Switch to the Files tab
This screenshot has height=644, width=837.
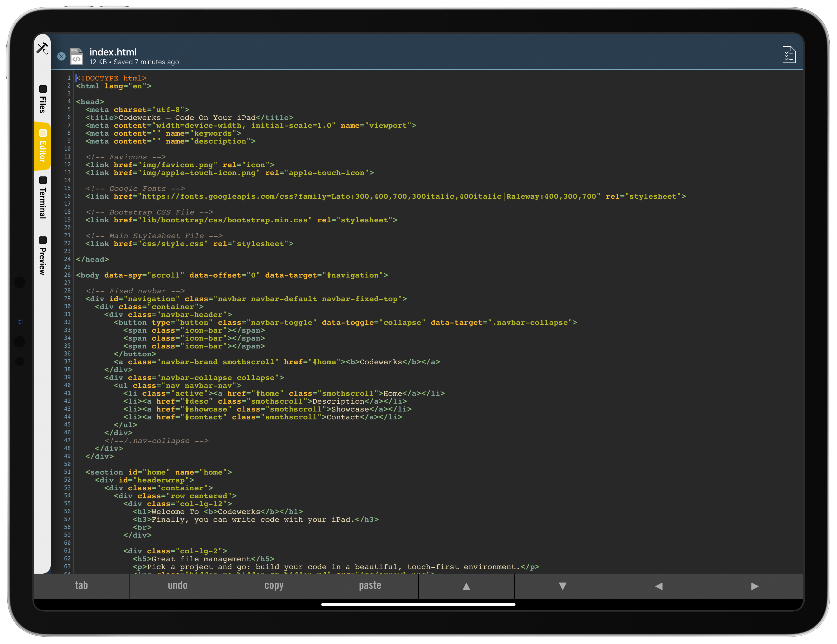[x=43, y=99]
